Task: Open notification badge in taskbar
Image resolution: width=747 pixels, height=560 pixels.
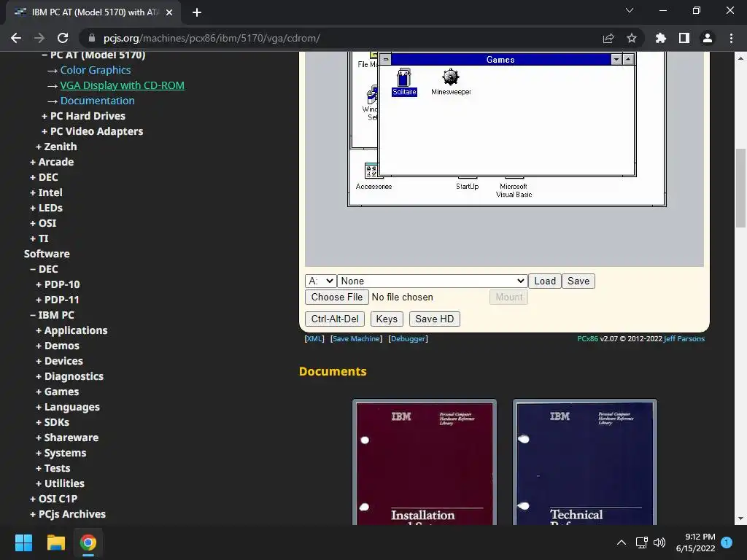Action: tap(727, 542)
